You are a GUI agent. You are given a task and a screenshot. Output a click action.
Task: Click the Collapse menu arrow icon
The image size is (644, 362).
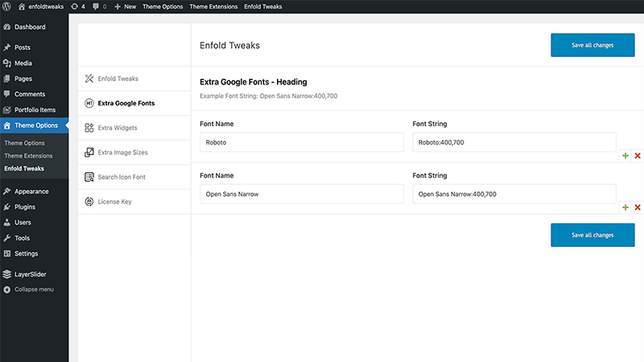tap(7, 290)
